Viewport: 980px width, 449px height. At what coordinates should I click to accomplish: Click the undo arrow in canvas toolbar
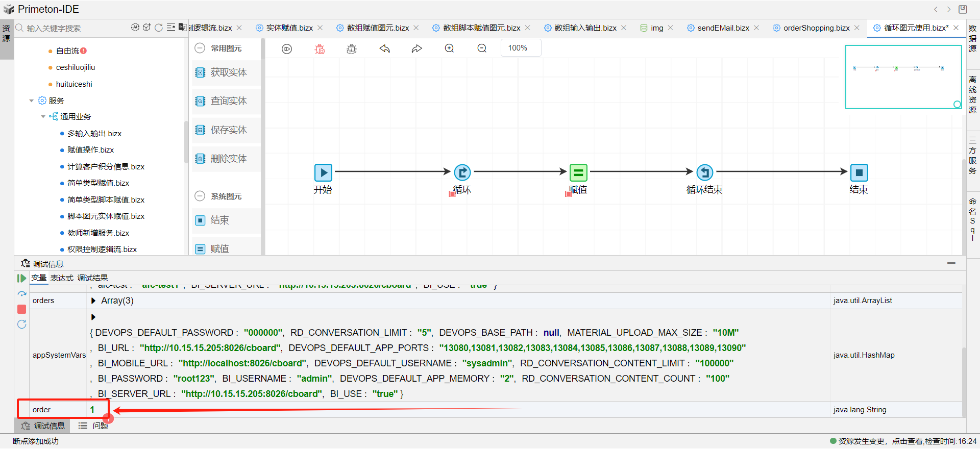click(384, 49)
